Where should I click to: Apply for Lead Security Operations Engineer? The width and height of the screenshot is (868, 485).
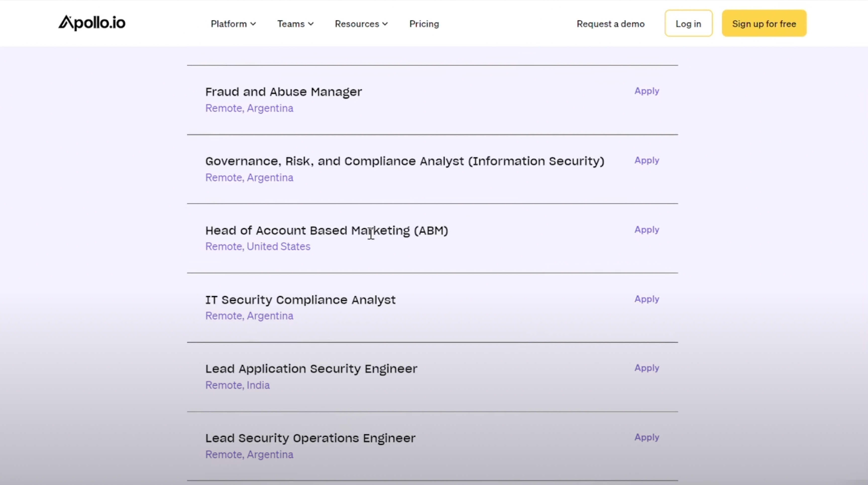point(646,438)
